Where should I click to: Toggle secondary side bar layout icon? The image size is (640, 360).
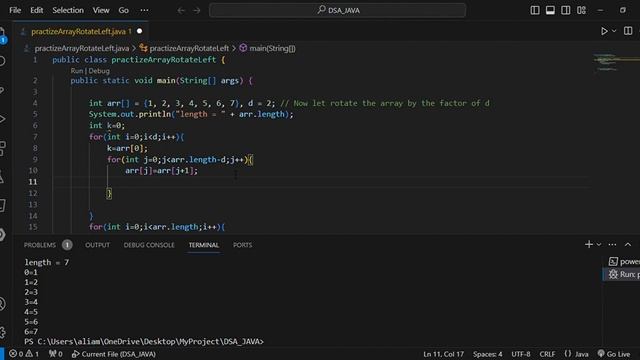point(566,10)
